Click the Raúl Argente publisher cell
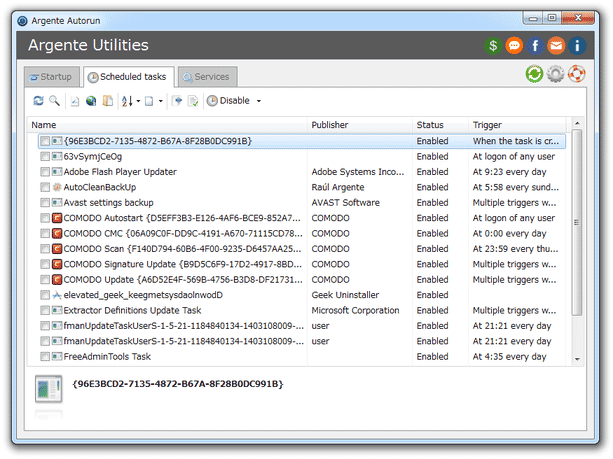The image size is (613, 459). click(x=338, y=187)
